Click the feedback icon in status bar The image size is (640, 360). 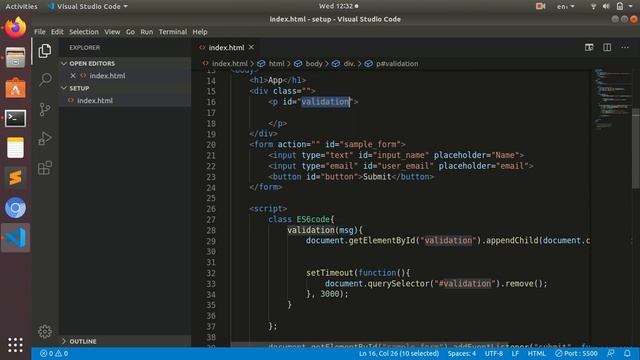coord(611,353)
